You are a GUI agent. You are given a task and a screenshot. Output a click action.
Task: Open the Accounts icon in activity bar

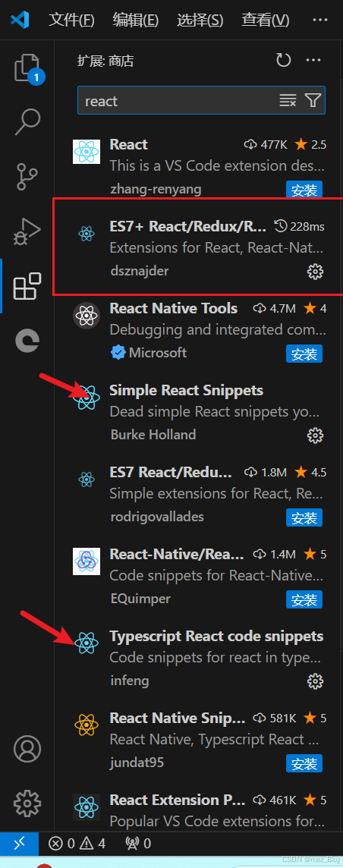(x=27, y=749)
